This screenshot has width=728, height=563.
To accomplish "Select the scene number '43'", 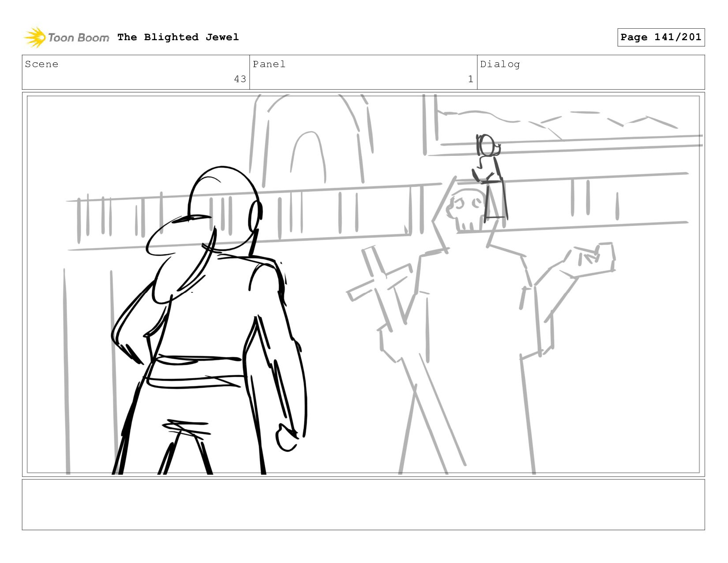I will tap(240, 79).
